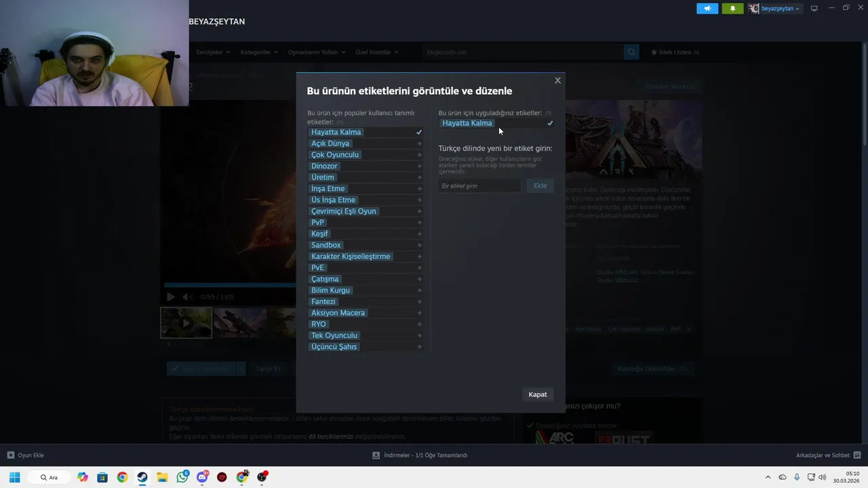
Task: Click the system tray volume icon
Action: pyautogui.click(x=823, y=477)
